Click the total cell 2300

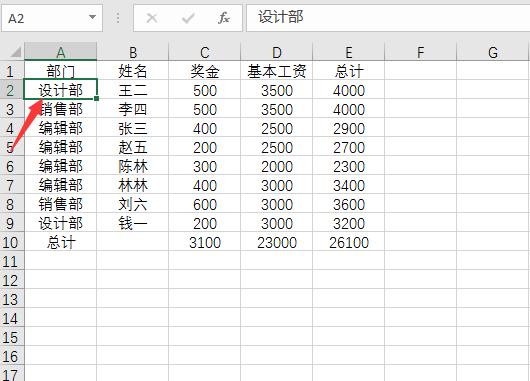(348, 166)
